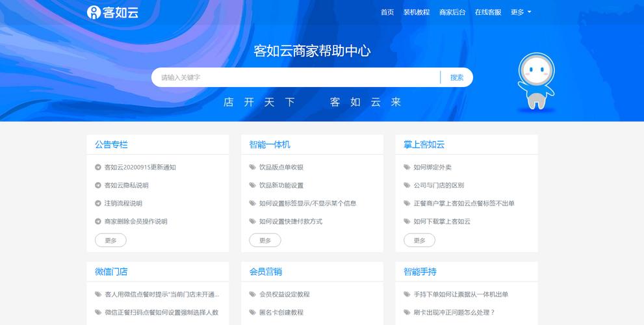Image resolution: width=644 pixels, height=325 pixels.
Task: Click the tag icon beside 如何设置快捷付款方式
Action: (x=253, y=222)
